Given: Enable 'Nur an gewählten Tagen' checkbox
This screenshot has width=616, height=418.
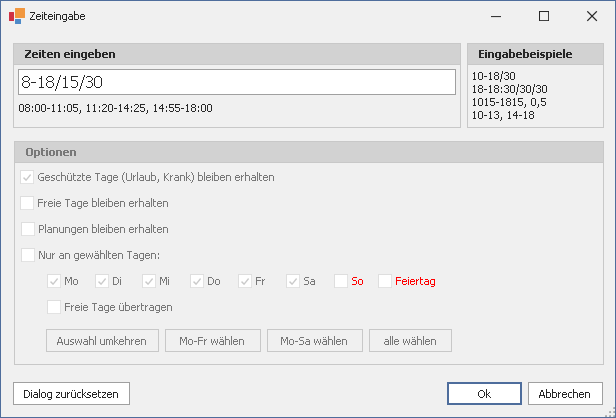Looking at the screenshot, I should pos(27,255).
